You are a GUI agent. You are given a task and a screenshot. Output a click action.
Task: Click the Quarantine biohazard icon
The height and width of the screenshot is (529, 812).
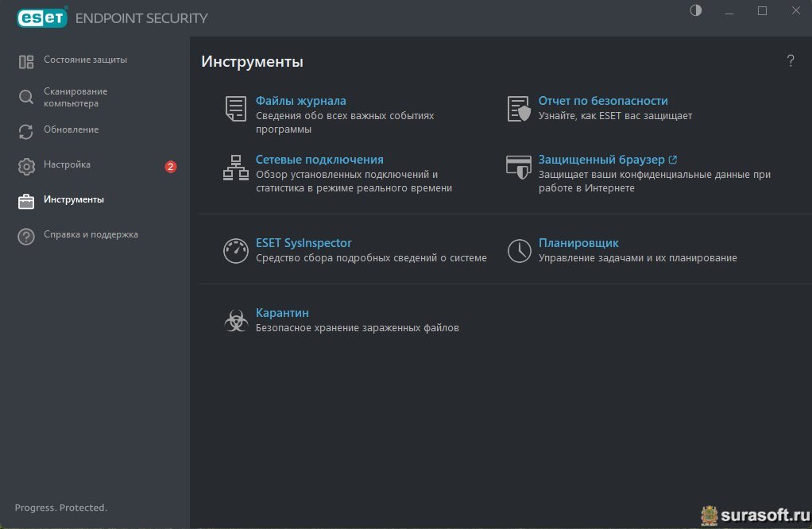click(236, 321)
